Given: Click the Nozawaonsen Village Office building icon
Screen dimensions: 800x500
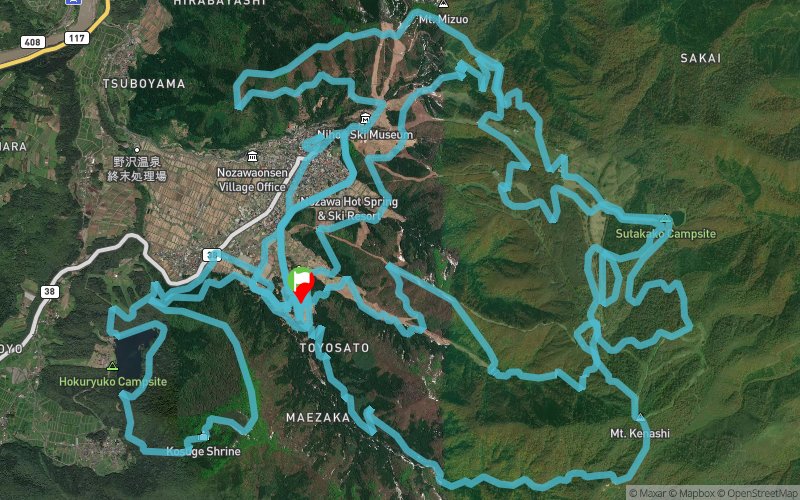Looking at the screenshot, I should (252, 156).
